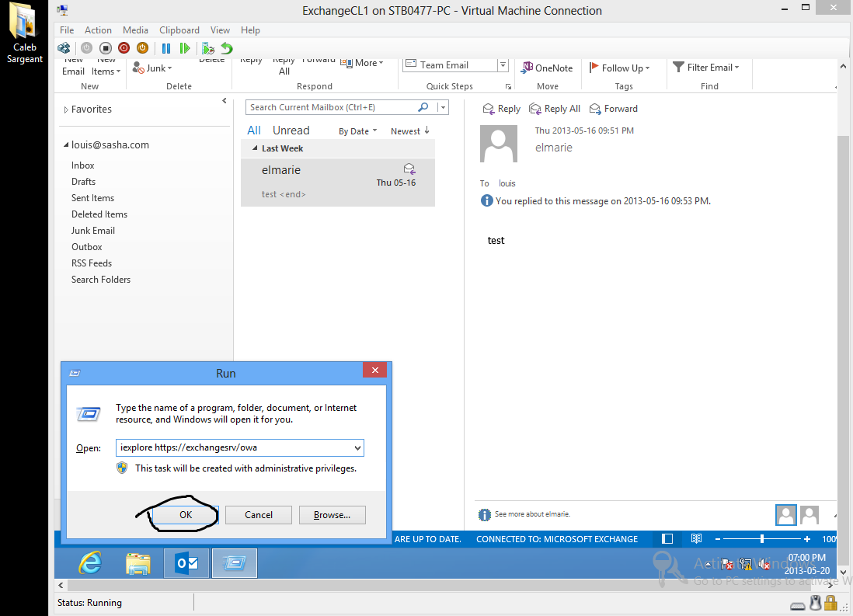
Task: Select the Inbox folder
Action: (x=82, y=165)
